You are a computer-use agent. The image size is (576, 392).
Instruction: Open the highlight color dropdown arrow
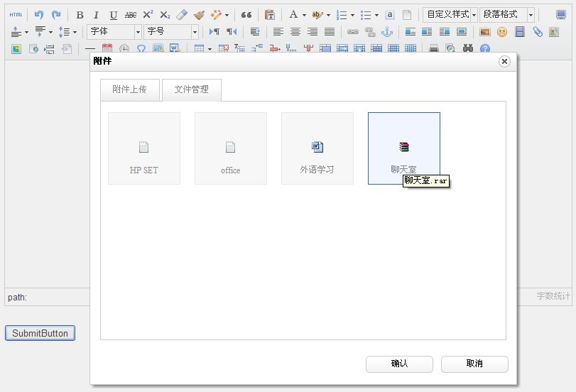click(328, 15)
